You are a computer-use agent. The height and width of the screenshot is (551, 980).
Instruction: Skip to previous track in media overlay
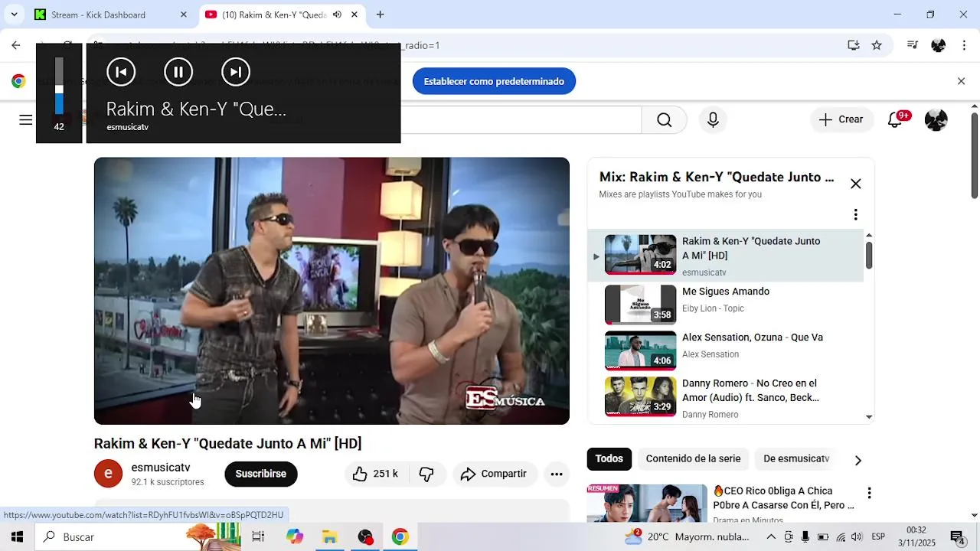[121, 72]
